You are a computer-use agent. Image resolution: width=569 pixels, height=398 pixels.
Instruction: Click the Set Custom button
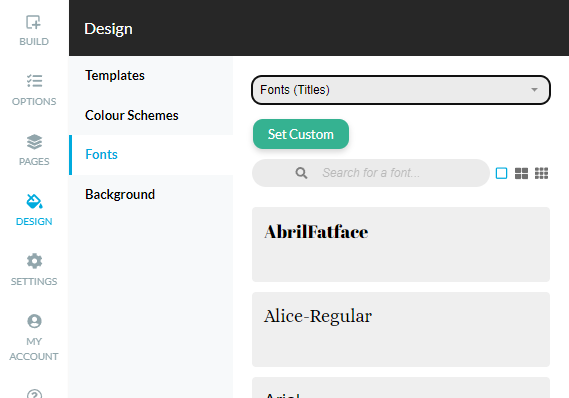301,134
